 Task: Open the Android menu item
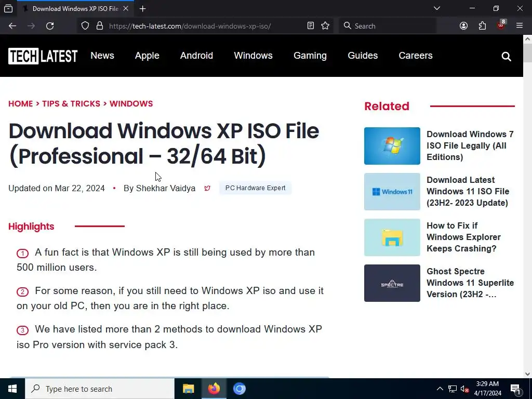tap(196, 56)
